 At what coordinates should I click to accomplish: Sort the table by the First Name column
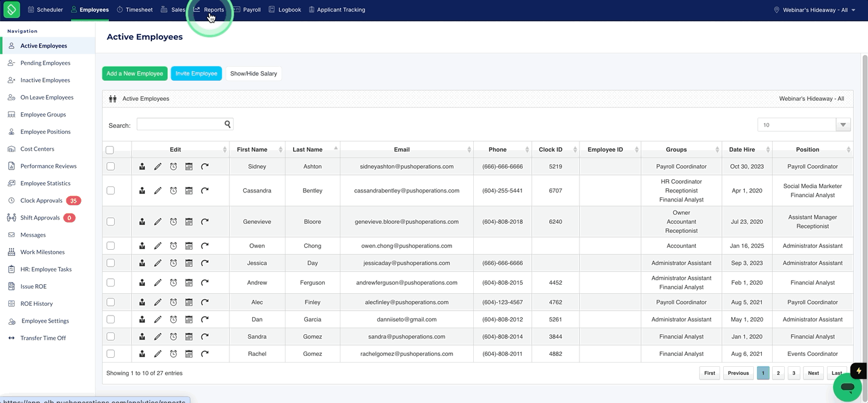257,150
